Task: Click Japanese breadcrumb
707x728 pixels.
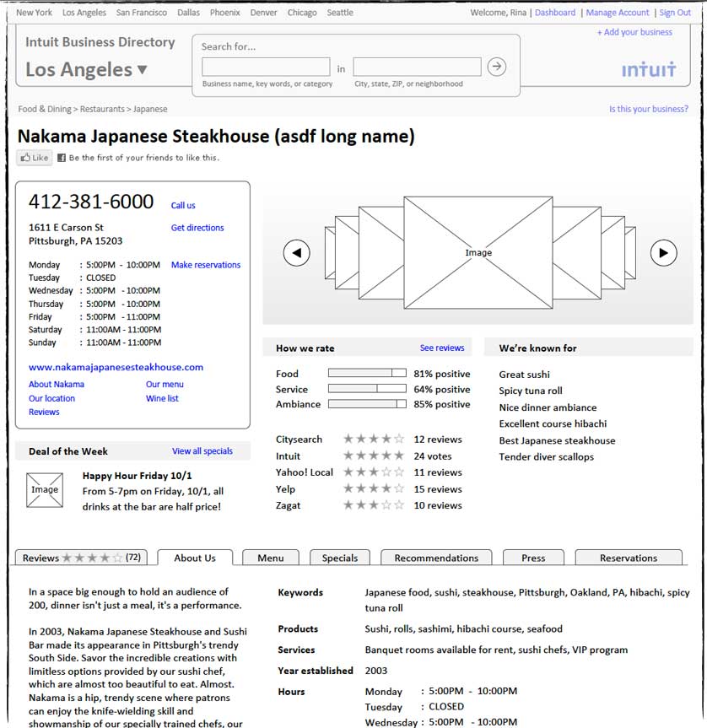Action: (x=150, y=109)
